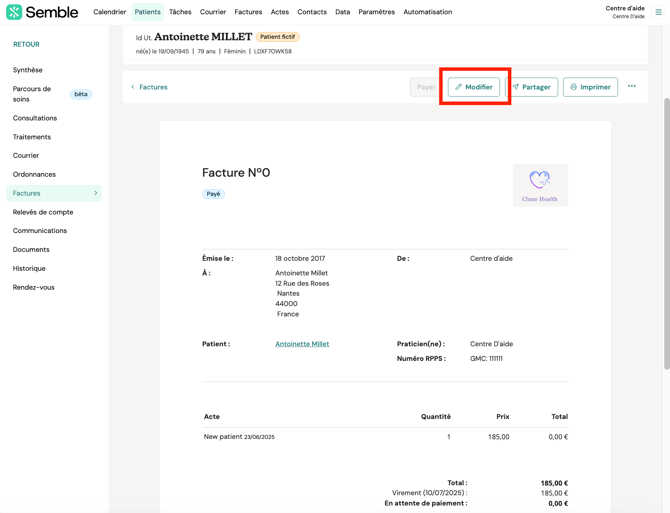Viewport: 670px width, 513px height.
Task: Open the hamburger menu icon top right
Action: point(658,12)
